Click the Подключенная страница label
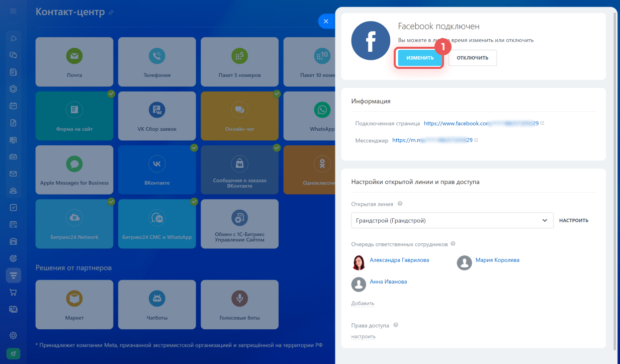 (387, 123)
